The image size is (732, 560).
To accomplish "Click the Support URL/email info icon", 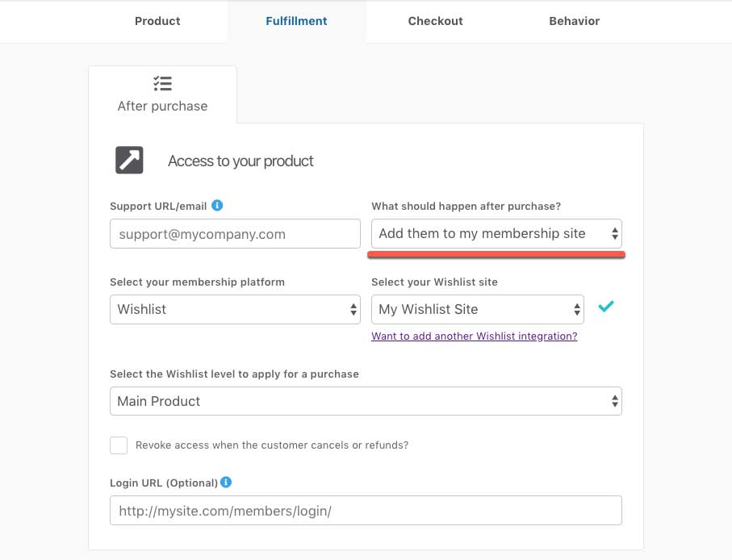I will click(217, 205).
